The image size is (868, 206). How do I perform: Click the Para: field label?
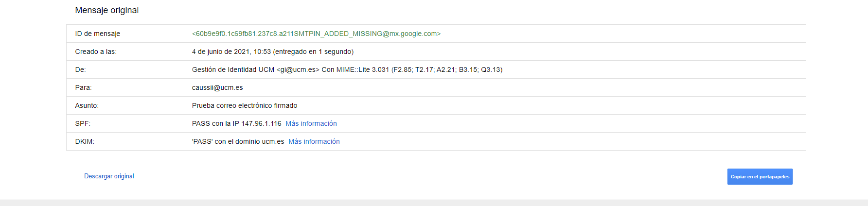point(83,87)
